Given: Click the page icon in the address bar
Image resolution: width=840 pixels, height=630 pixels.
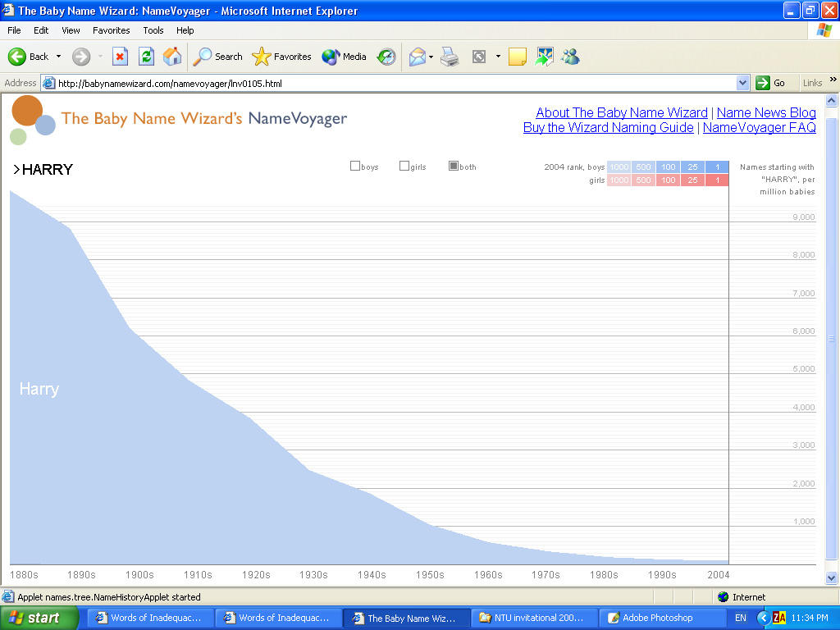Looking at the screenshot, I should point(48,83).
